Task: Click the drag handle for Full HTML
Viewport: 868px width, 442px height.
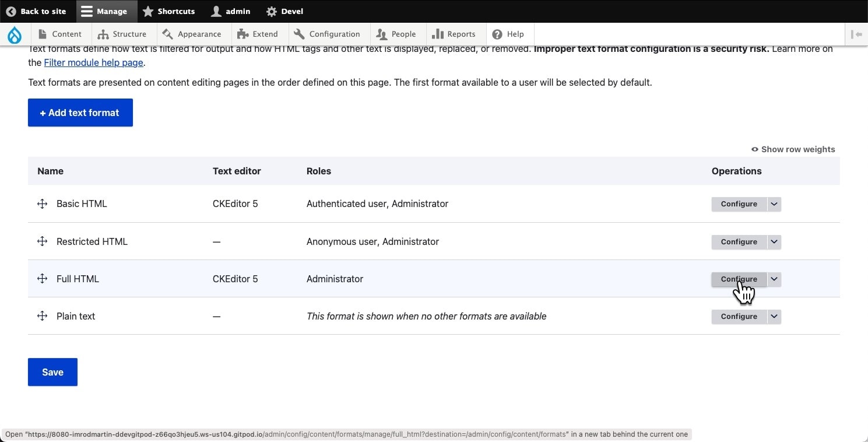Action: 42,279
